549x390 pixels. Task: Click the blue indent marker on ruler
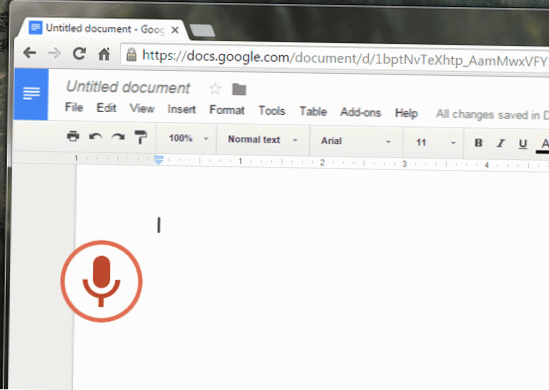(159, 160)
